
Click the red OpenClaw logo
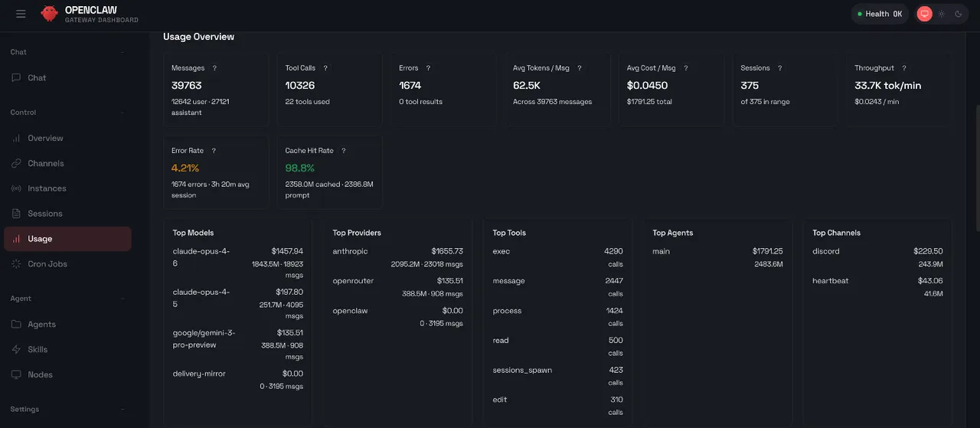pos(49,14)
